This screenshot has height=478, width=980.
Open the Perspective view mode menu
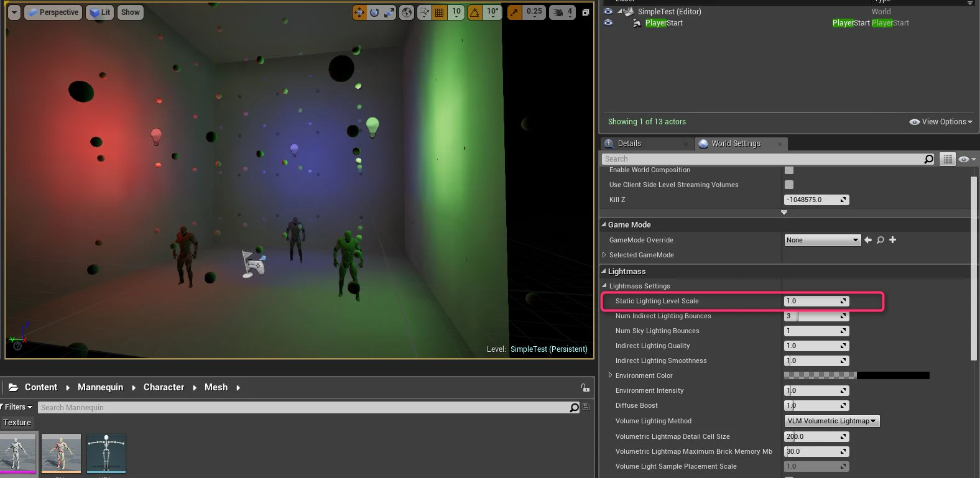point(53,12)
